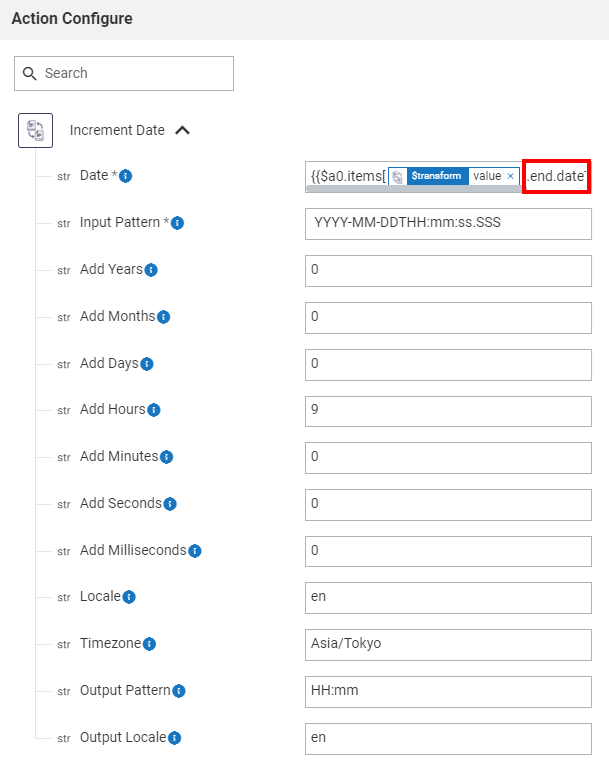
Task: Click the Increment Date action icon
Action: 35,130
